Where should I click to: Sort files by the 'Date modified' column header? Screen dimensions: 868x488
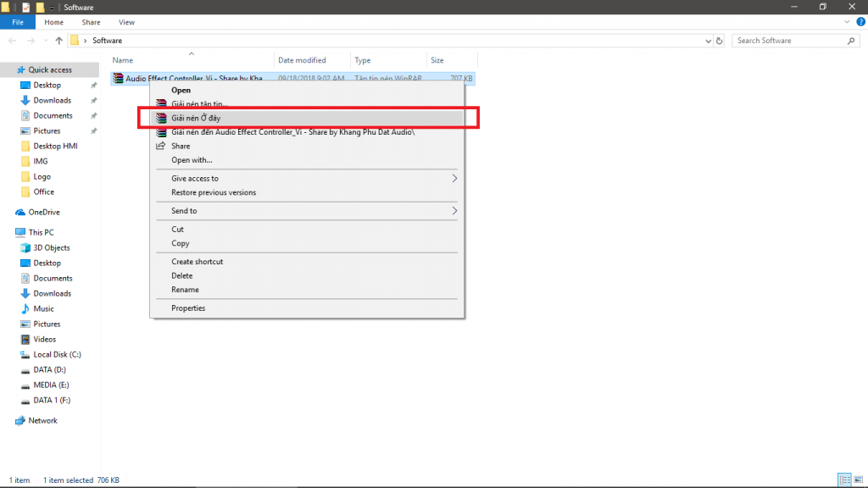(x=302, y=60)
